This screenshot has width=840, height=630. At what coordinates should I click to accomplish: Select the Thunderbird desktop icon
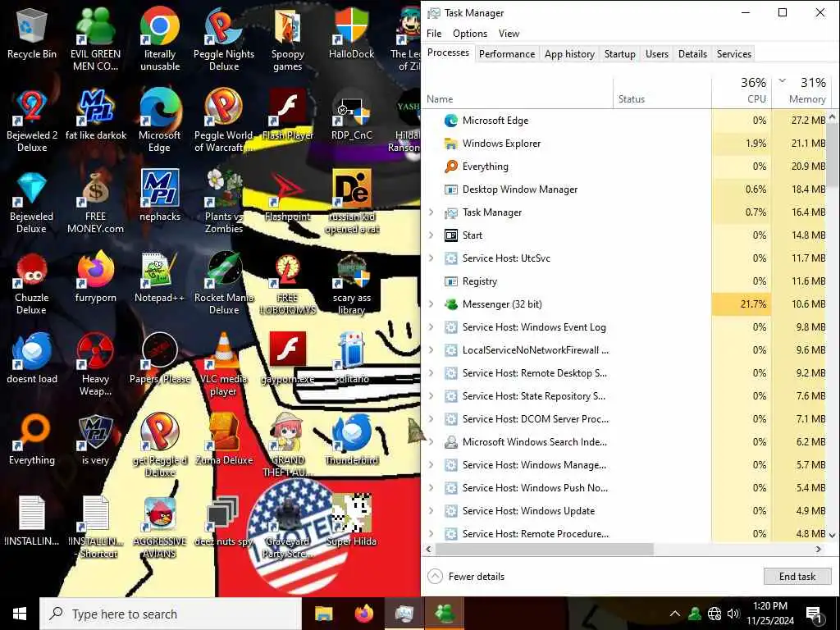tap(351, 440)
